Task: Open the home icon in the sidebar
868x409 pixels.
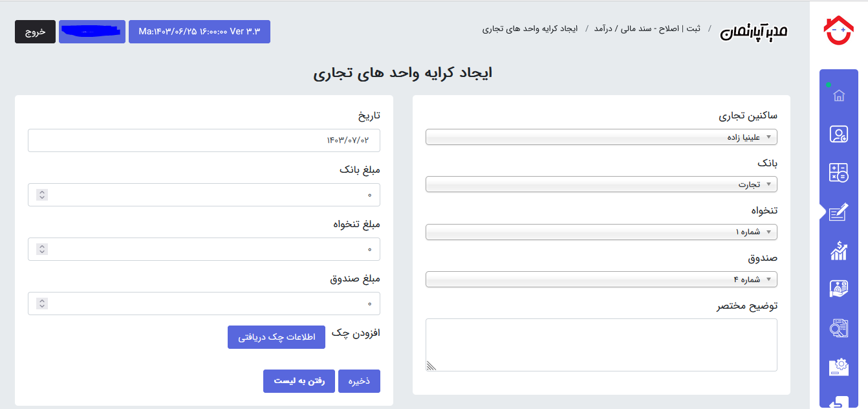Action: tap(839, 96)
